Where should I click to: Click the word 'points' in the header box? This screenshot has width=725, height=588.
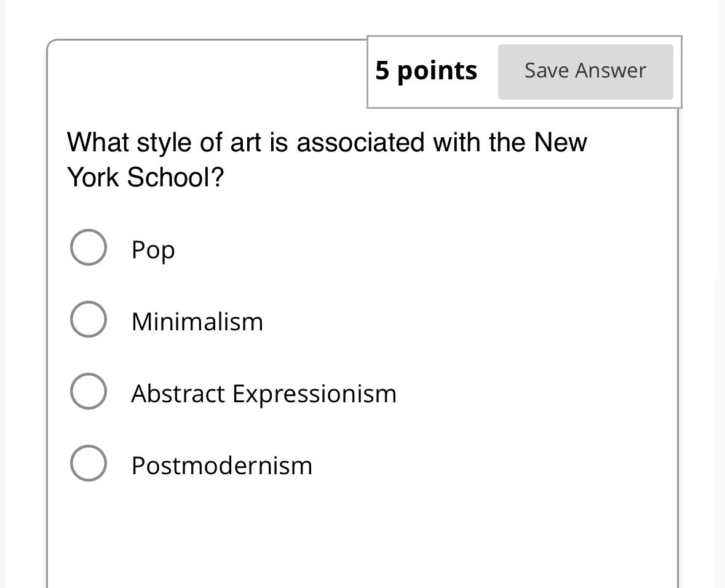point(437,71)
